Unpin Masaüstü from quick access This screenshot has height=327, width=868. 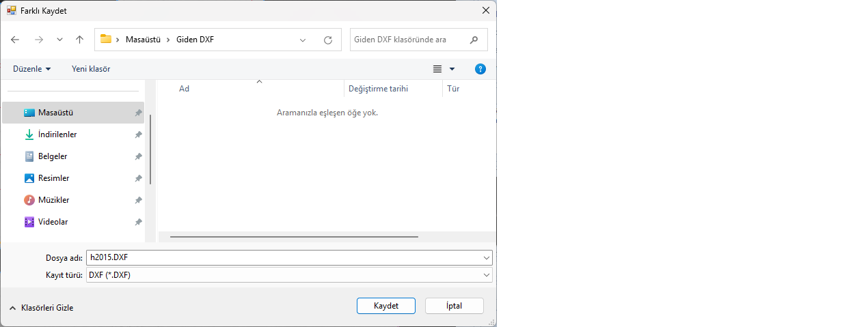pyautogui.click(x=138, y=113)
